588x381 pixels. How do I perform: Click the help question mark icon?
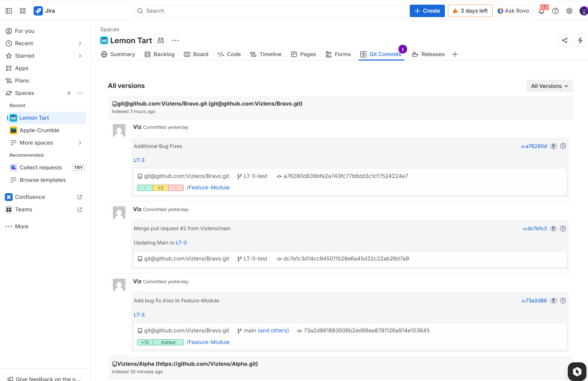(555, 11)
